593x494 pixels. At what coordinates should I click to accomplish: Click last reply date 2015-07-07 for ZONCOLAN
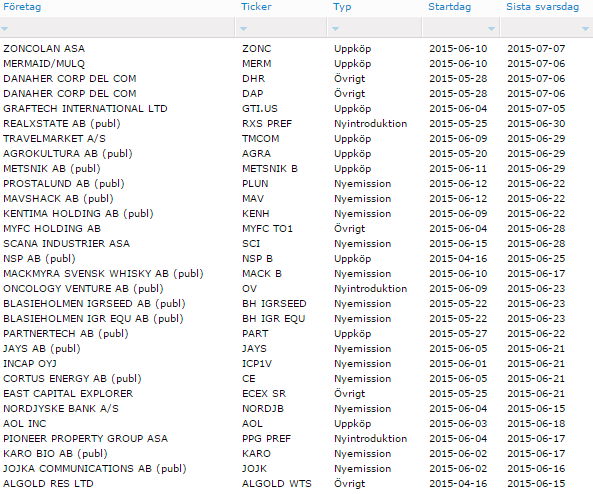point(536,48)
